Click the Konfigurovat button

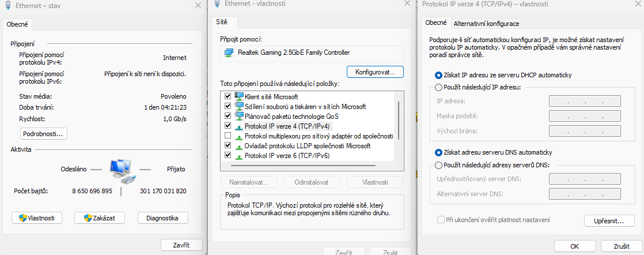pyautogui.click(x=375, y=72)
